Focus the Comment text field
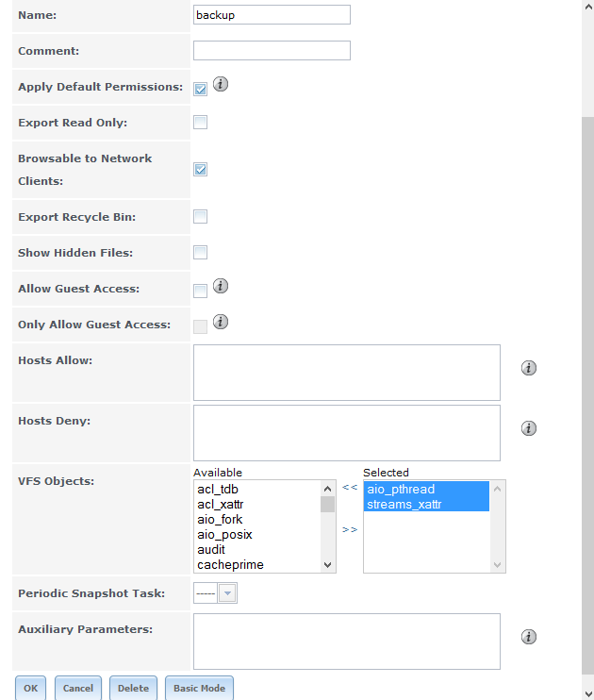 pyautogui.click(x=272, y=50)
